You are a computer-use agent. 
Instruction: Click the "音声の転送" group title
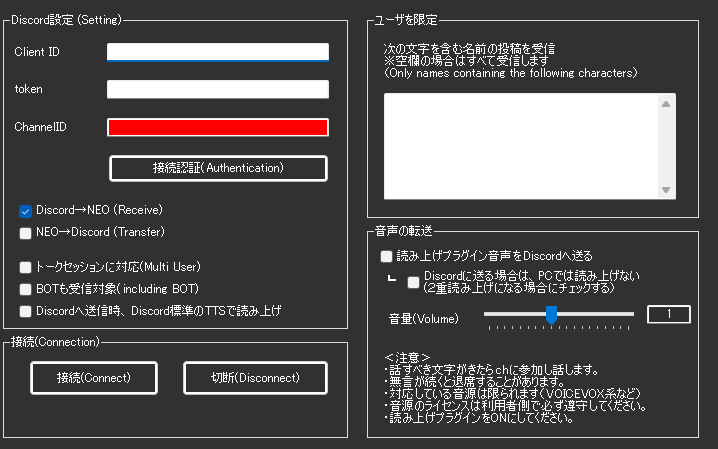(403, 231)
